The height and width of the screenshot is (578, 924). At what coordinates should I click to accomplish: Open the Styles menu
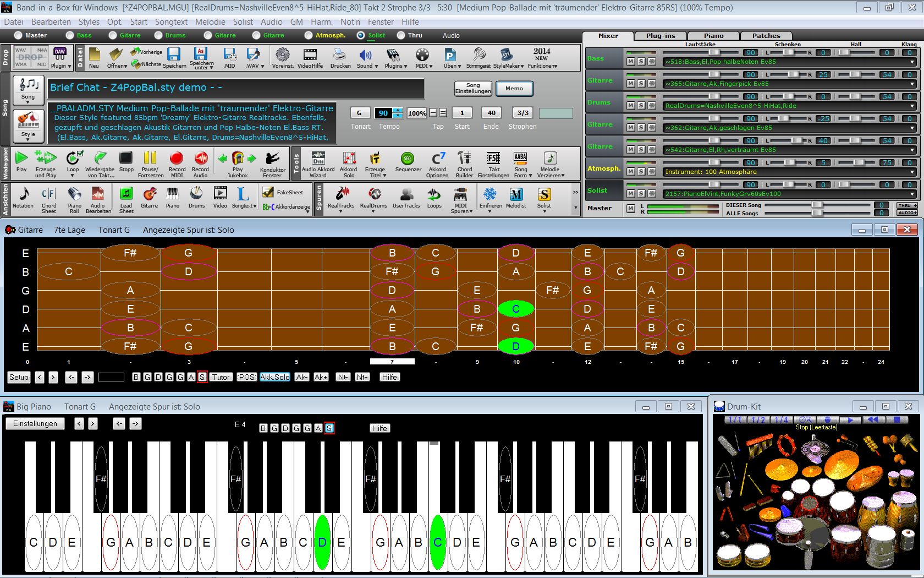89,22
